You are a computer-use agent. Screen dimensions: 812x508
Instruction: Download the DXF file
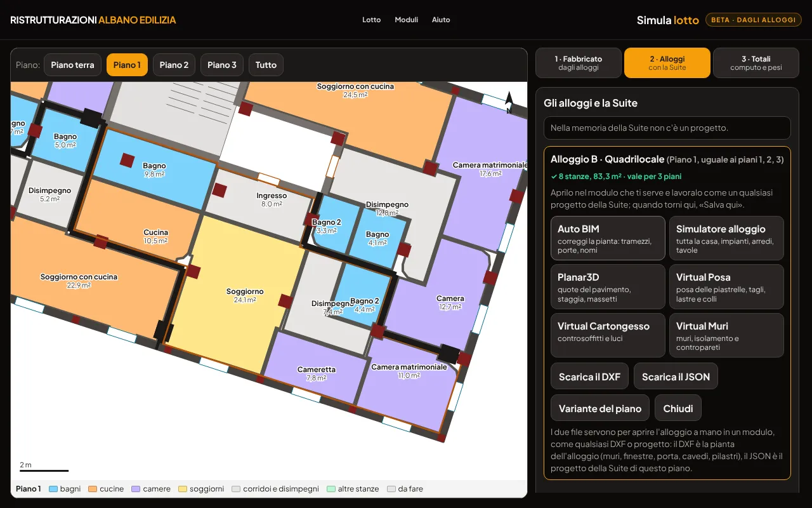coord(589,377)
